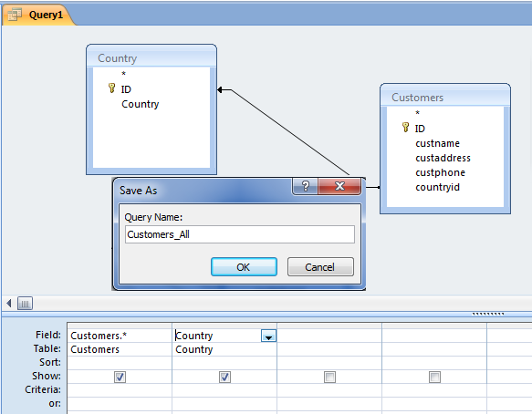Confirm saving with OK button
The width and height of the screenshot is (532, 414).
tap(244, 267)
